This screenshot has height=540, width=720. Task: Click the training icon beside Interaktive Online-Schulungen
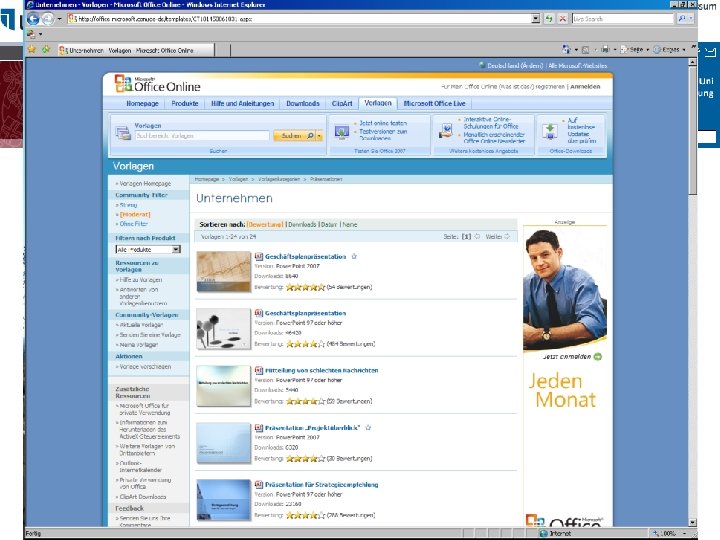[x=446, y=130]
